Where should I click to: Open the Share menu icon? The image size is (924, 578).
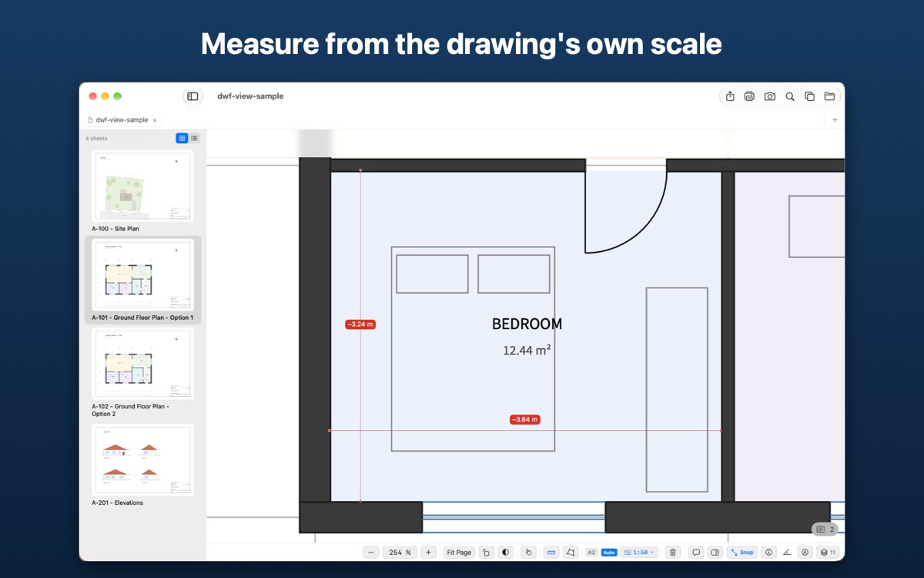730,96
